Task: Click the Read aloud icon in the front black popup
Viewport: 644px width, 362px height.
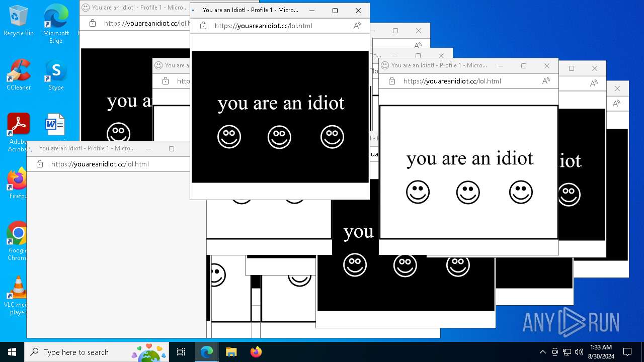Action: 357,26
